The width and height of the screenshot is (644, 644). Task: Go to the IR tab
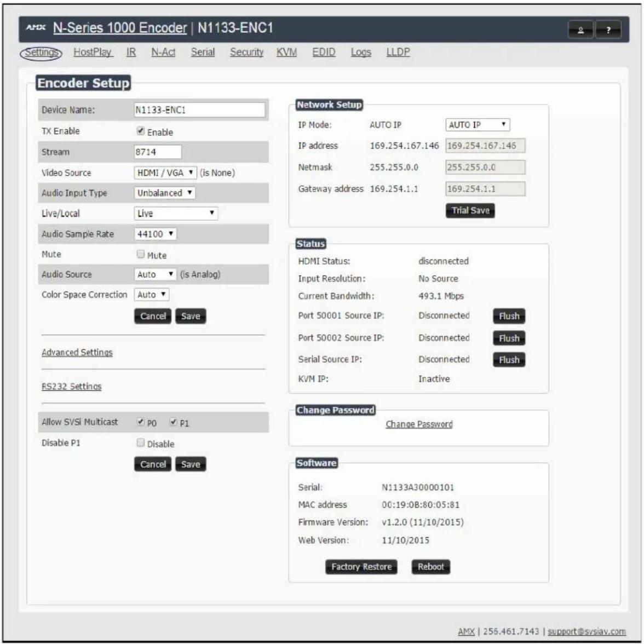[131, 52]
